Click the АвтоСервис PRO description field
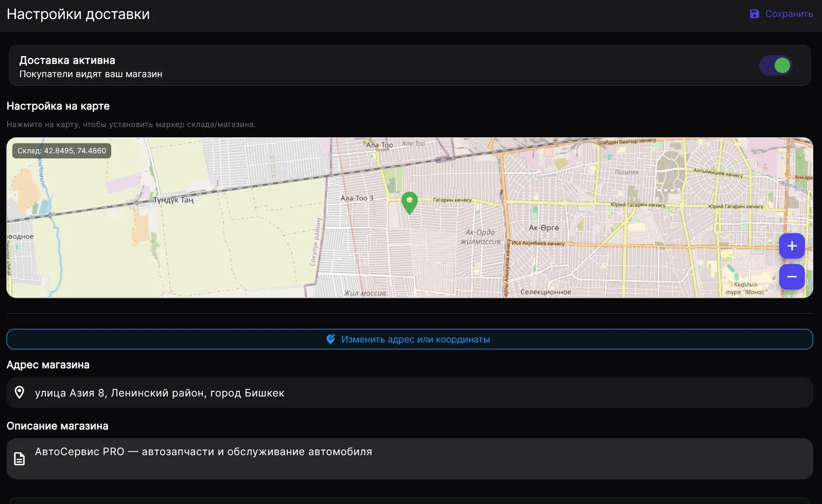The image size is (822, 504). coord(410,459)
